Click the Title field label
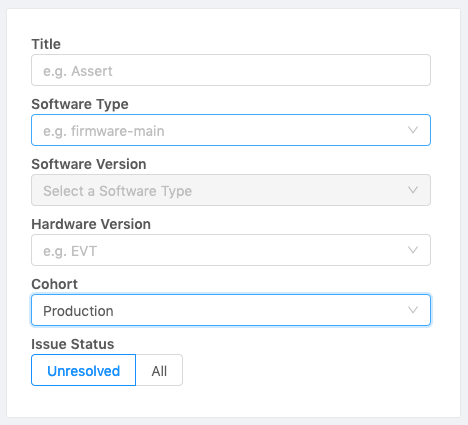This screenshot has height=425, width=468. coord(46,44)
